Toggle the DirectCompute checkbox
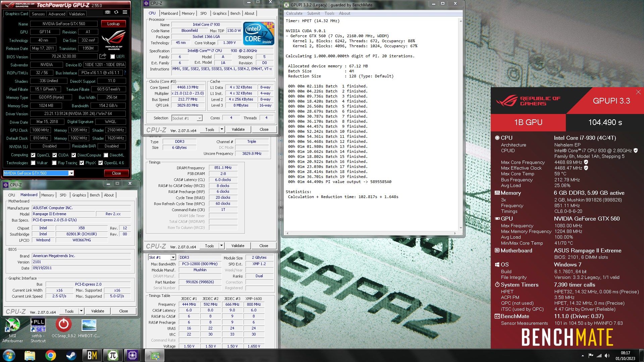644x362 pixels. click(73, 155)
